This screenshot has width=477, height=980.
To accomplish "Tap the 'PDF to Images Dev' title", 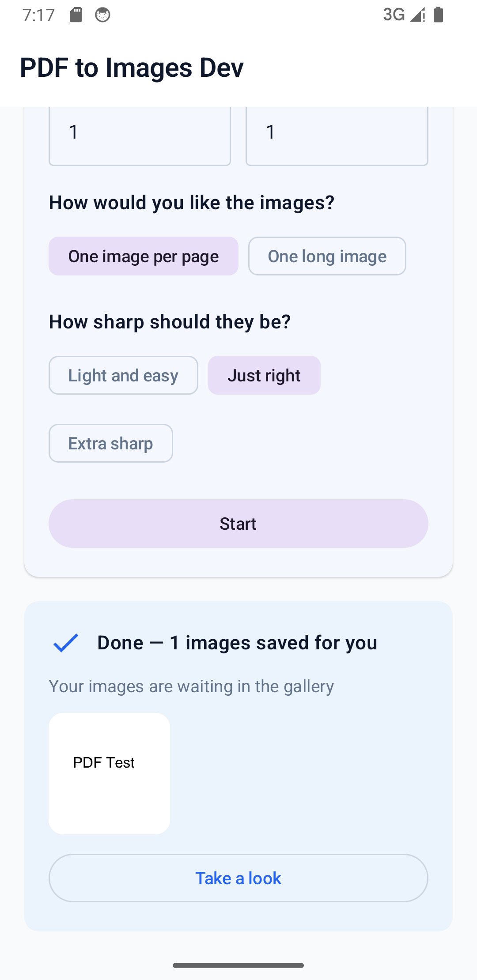I will point(132,68).
